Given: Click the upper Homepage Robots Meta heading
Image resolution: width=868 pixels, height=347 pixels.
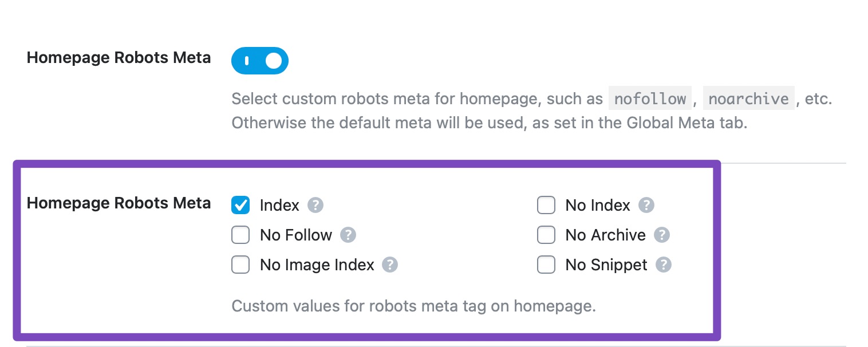Looking at the screenshot, I should pos(118,57).
